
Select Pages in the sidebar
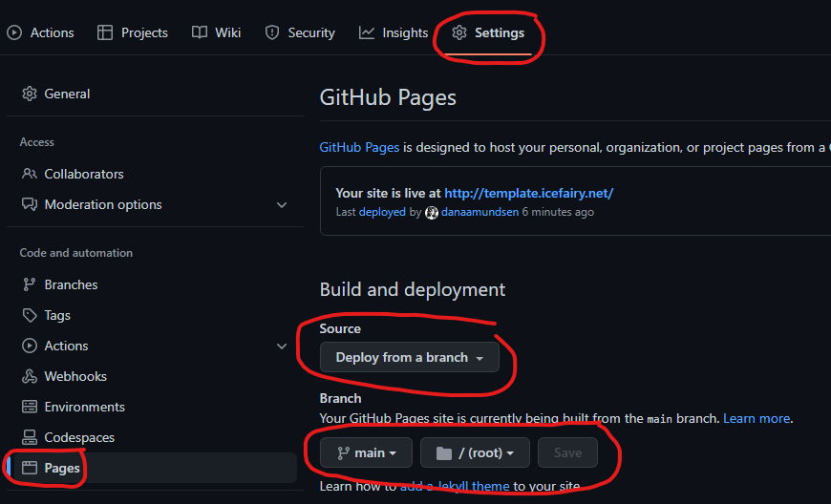pyautogui.click(x=154, y=468)
